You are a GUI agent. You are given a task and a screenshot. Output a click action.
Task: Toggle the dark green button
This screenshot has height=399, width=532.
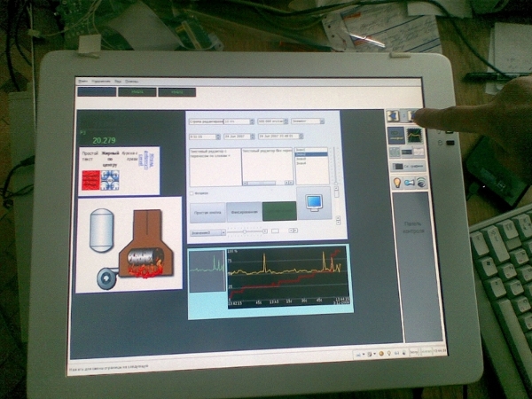(279, 212)
